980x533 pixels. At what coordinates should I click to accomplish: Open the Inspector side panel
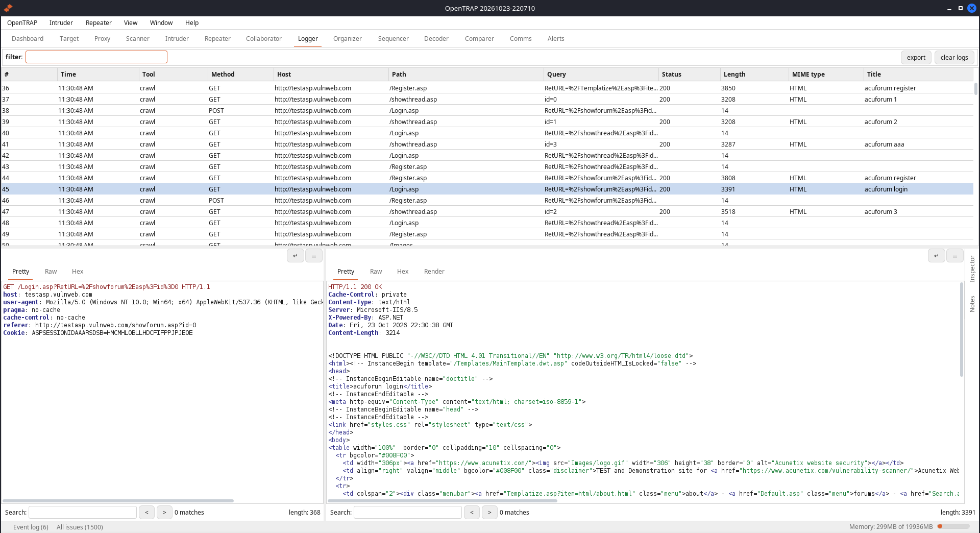pyautogui.click(x=972, y=269)
